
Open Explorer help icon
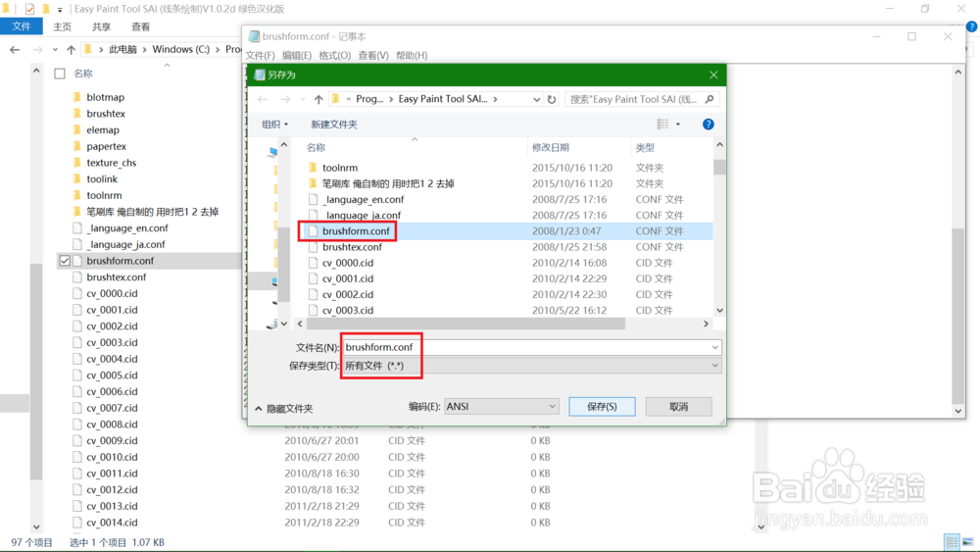[971, 26]
